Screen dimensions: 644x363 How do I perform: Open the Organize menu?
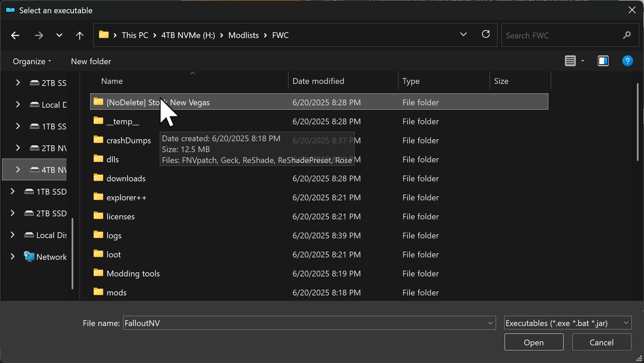coord(32,61)
